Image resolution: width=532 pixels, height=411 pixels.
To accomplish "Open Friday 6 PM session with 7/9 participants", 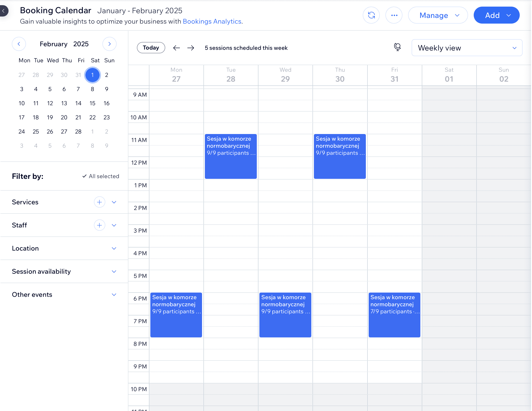I will tap(394, 315).
